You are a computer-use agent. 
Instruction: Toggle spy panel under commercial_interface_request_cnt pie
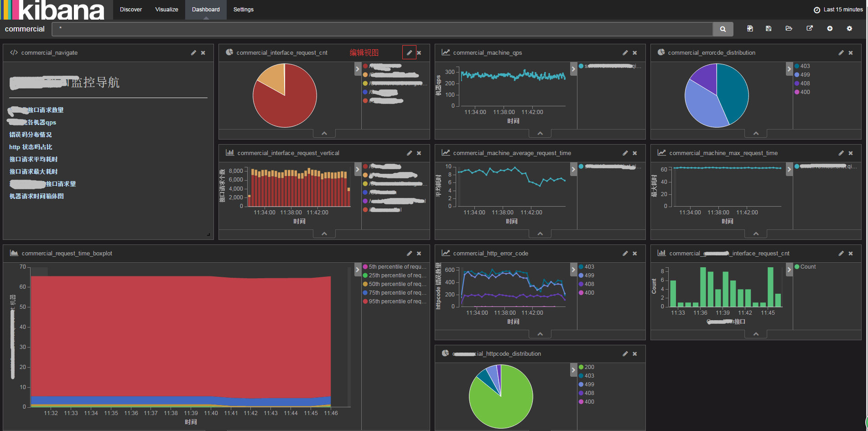pyautogui.click(x=324, y=134)
